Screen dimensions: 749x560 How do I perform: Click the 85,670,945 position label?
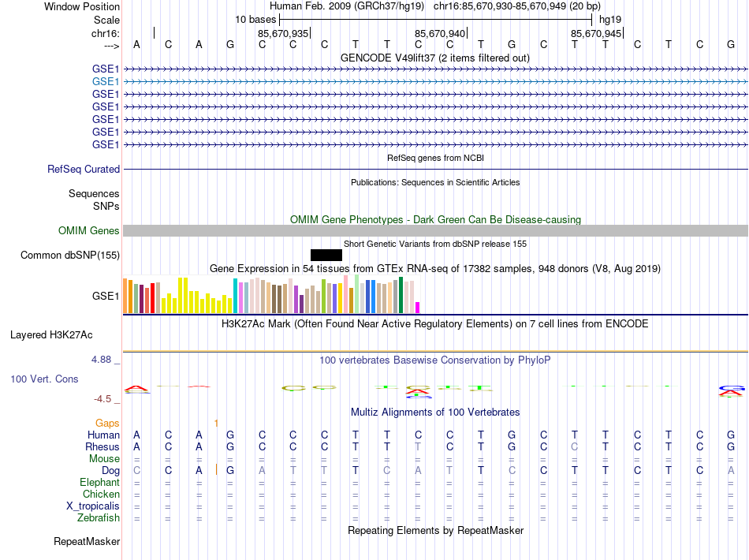(596, 33)
